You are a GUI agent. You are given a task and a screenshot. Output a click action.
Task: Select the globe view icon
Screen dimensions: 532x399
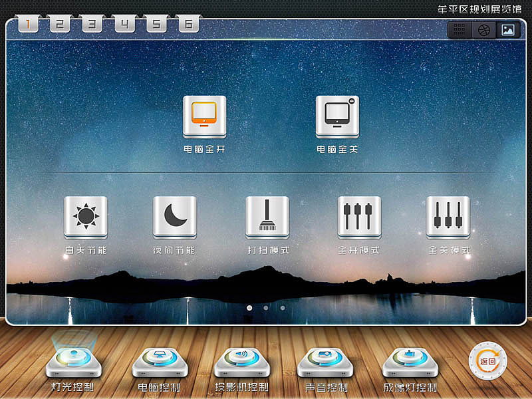coord(484,30)
